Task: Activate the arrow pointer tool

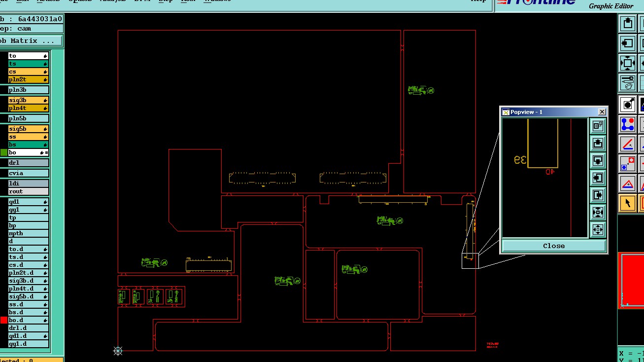Action: (628, 203)
